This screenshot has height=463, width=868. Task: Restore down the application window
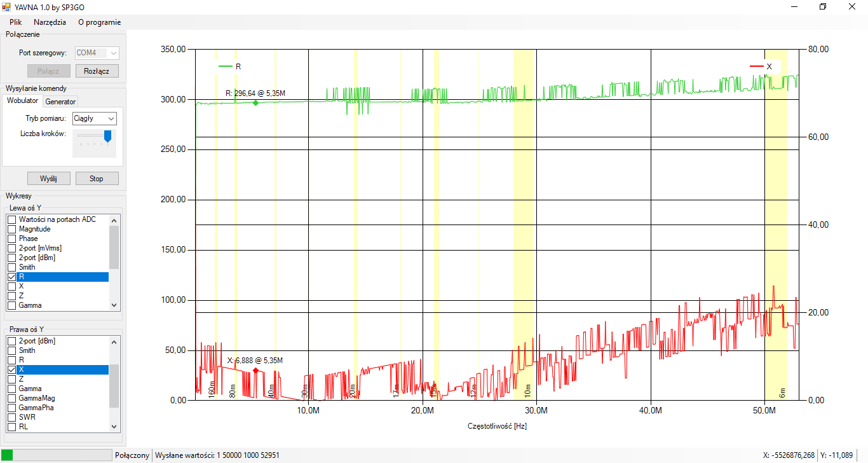tap(823, 7)
